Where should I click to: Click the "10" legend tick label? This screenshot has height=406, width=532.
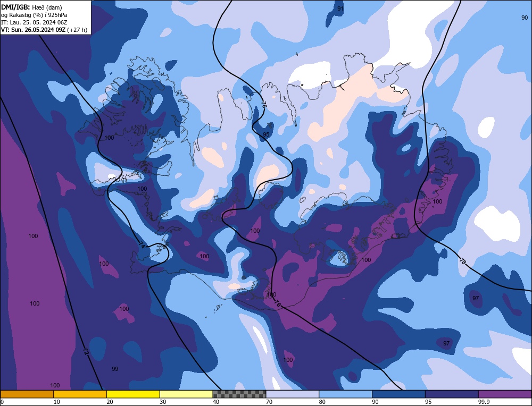pos(56,402)
